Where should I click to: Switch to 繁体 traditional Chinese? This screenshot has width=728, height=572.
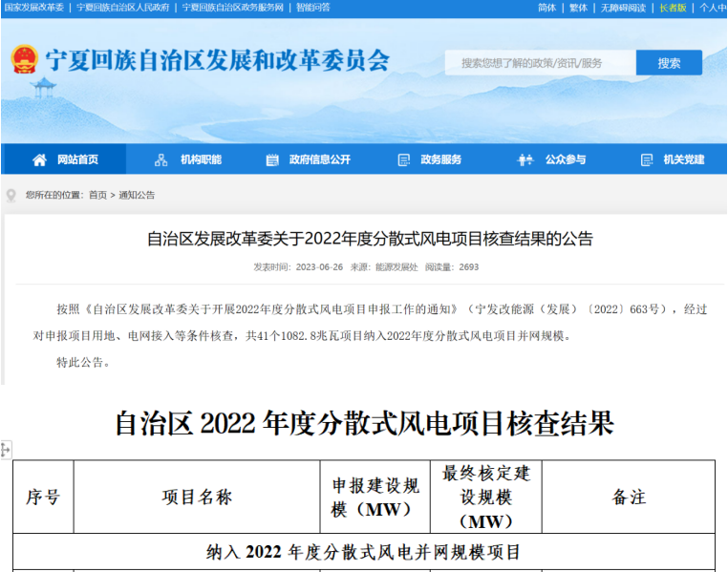tap(578, 8)
